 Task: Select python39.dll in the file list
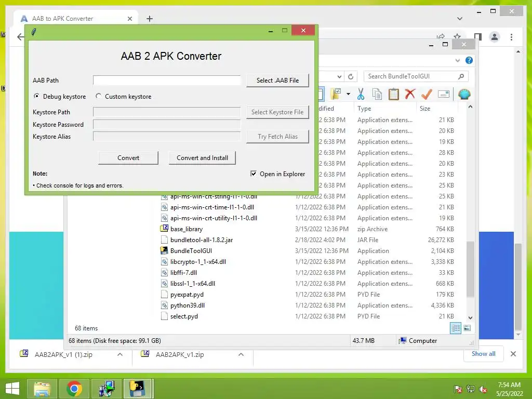pos(187,305)
